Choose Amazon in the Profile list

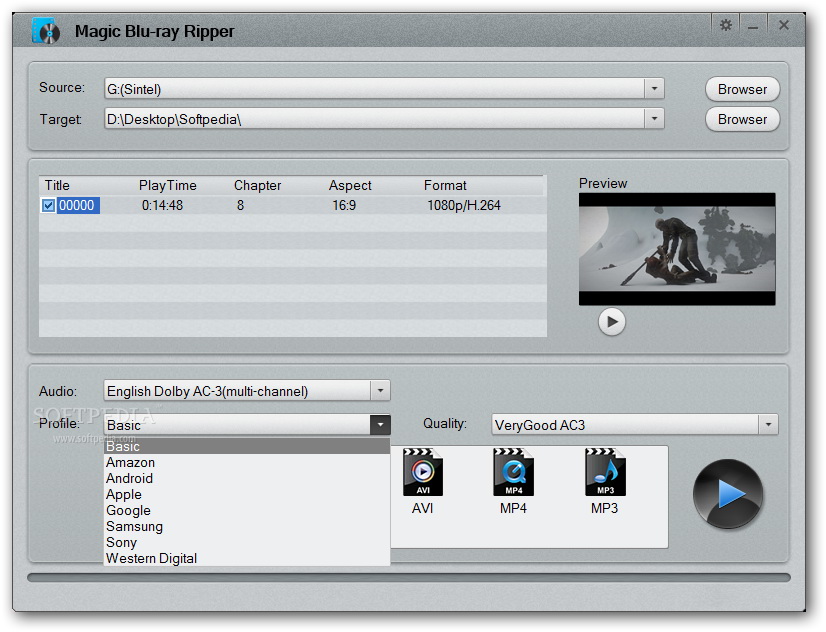click(x=247, y=462)
